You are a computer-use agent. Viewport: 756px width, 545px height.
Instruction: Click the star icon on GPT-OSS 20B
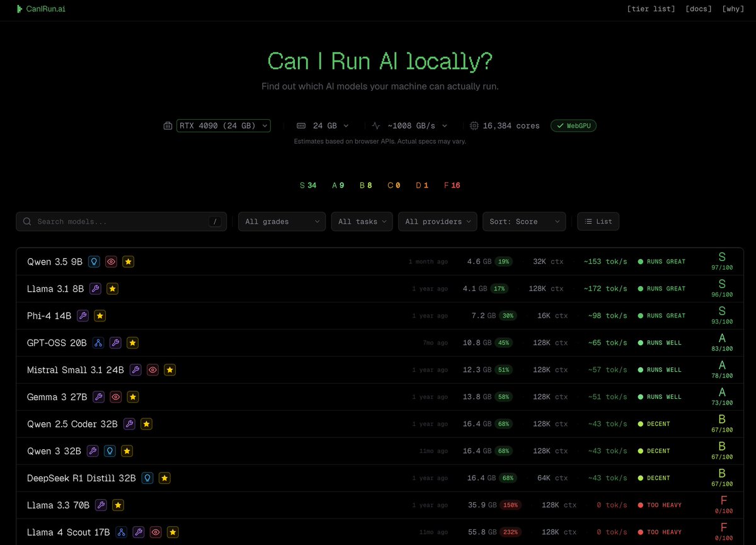[x=132, y=343]
